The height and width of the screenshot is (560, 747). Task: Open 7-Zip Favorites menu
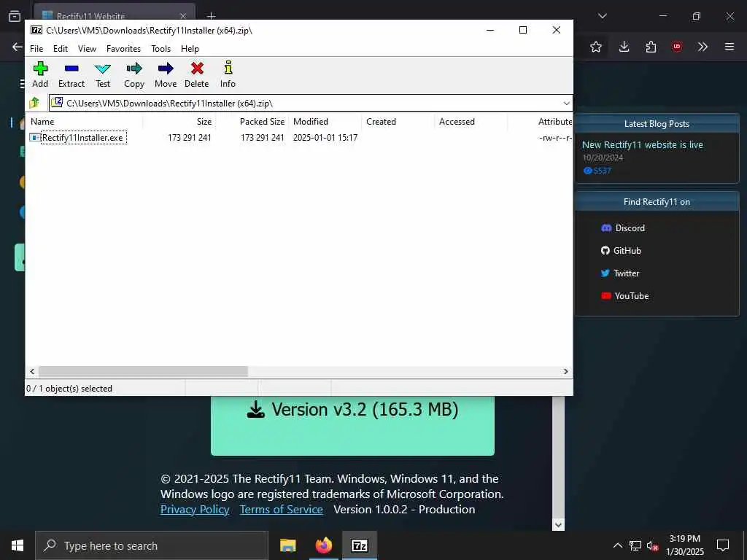123,49
